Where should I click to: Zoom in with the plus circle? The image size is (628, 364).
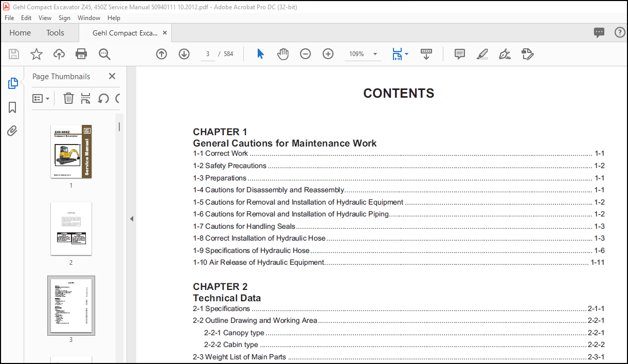point(328,54)
